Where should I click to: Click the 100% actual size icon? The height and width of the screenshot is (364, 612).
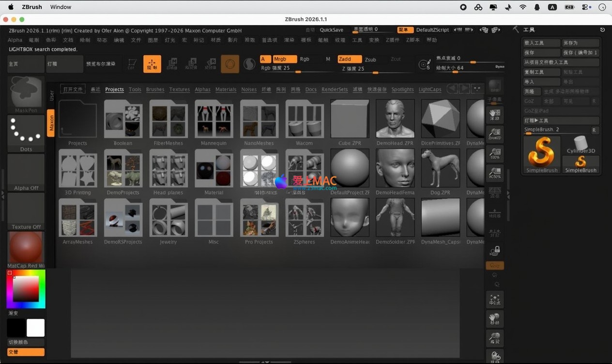[x=494, y=154]
